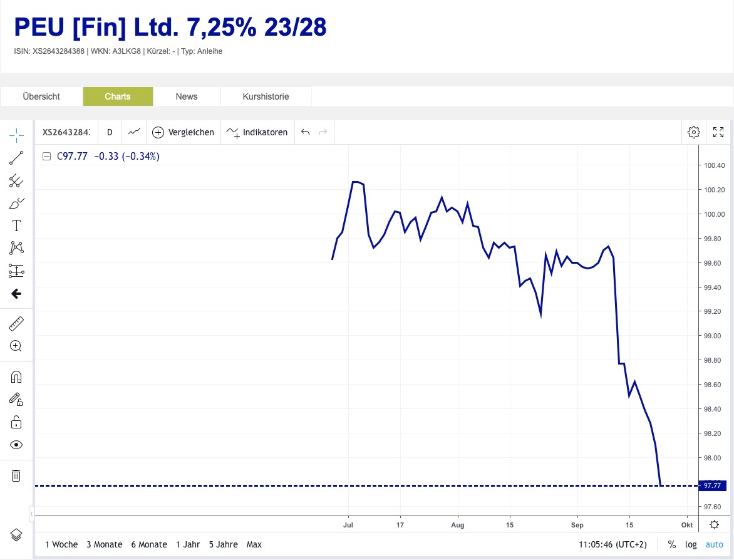Open the News tab
The image size is (734, 560).
(187, 96)
